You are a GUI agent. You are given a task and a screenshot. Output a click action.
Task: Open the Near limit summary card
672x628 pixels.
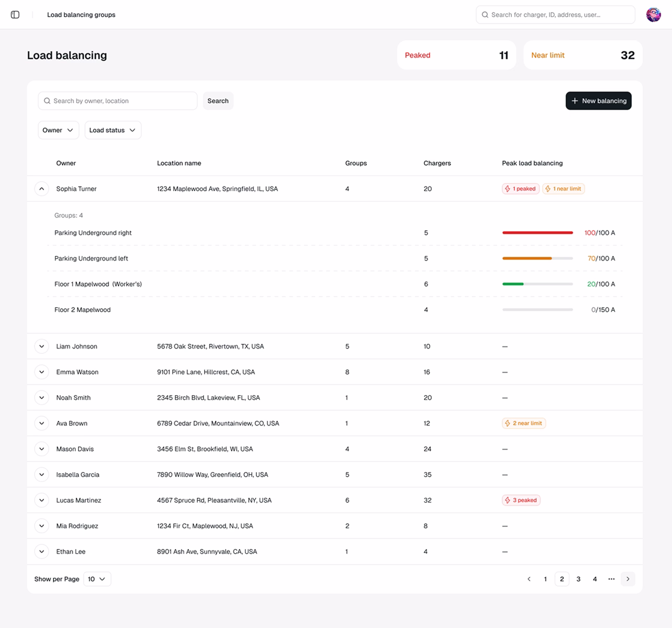583,55
